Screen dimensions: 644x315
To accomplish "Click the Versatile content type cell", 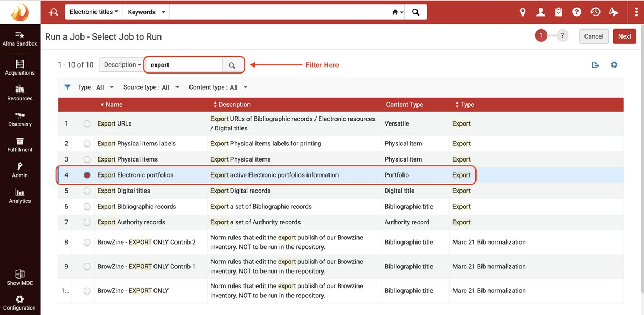I will tap(397, 123).
